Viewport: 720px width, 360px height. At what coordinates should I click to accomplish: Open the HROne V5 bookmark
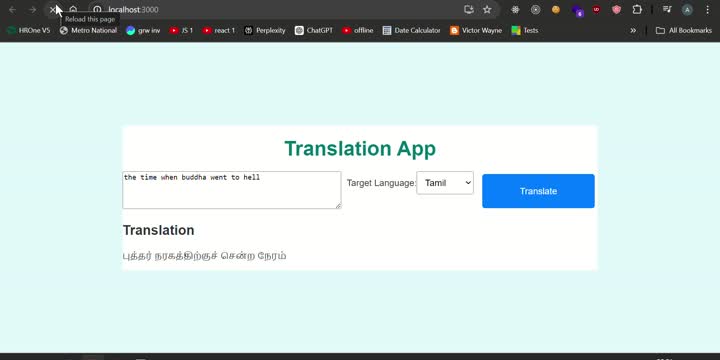point(29,30)
